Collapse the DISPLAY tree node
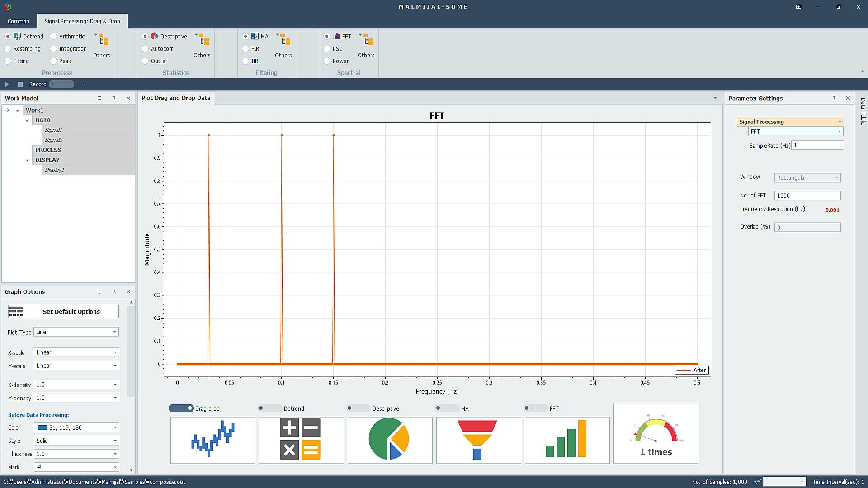 pyautogui.click(x=27, y=160)
